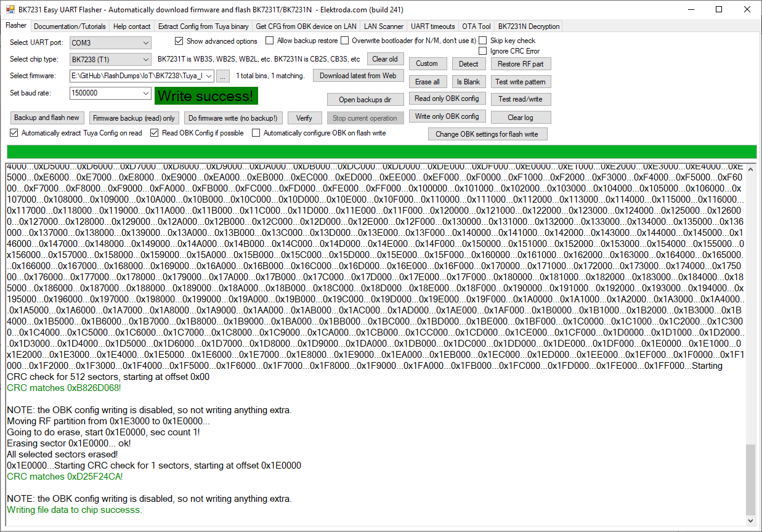Image resolution: width=762 pixels, height=532 pixels.
Task: Click '1 total bins, 1 matching.' label
Action: tap(270, 76)
